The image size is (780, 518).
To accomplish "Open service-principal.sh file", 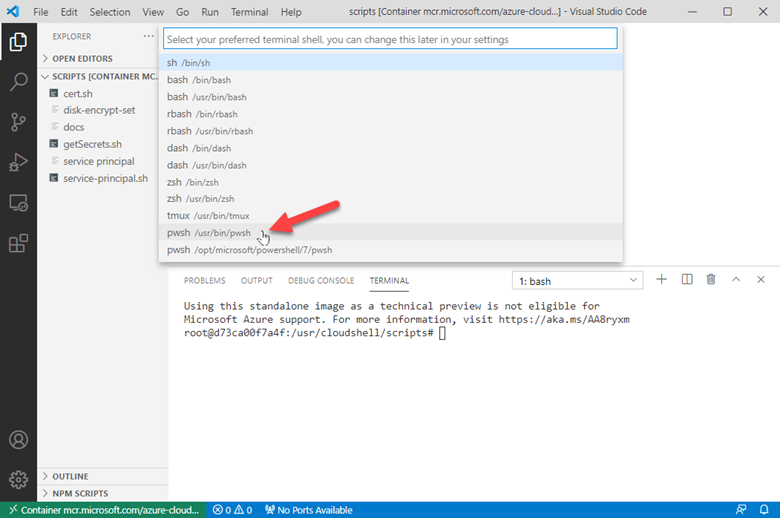I will (x=105, y=178).
